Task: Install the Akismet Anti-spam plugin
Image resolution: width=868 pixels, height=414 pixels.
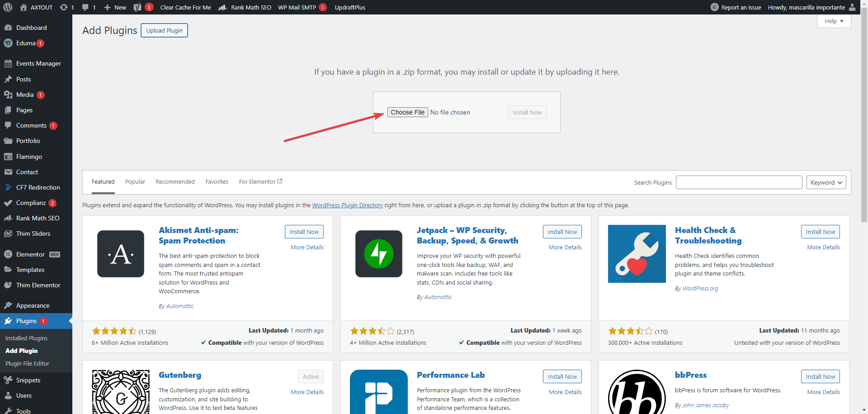Action: tap(304, 232)
